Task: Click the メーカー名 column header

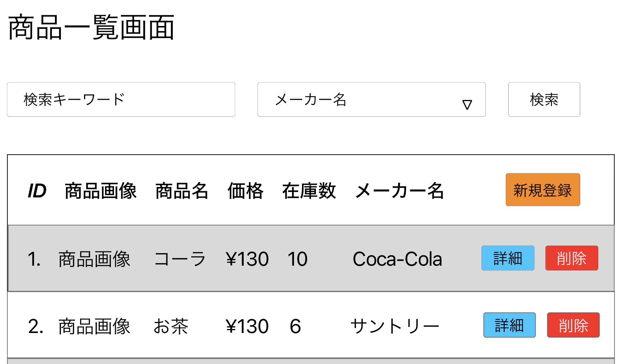Action: tap(400, 191)
